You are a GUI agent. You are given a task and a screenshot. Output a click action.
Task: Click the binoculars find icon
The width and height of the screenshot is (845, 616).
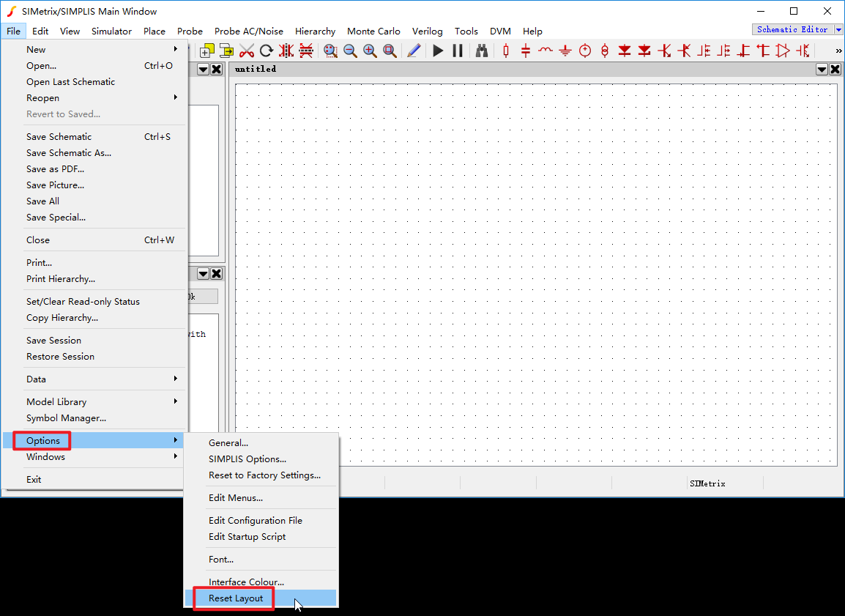[x=482, y=51]
